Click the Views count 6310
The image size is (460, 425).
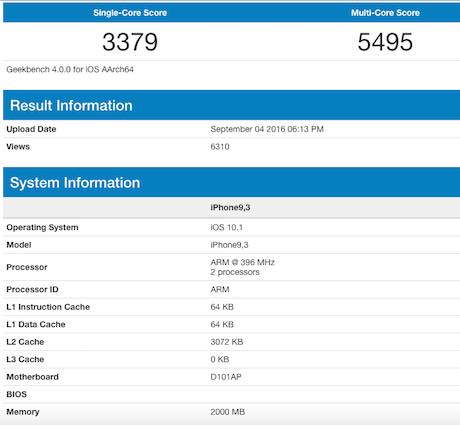220,147
